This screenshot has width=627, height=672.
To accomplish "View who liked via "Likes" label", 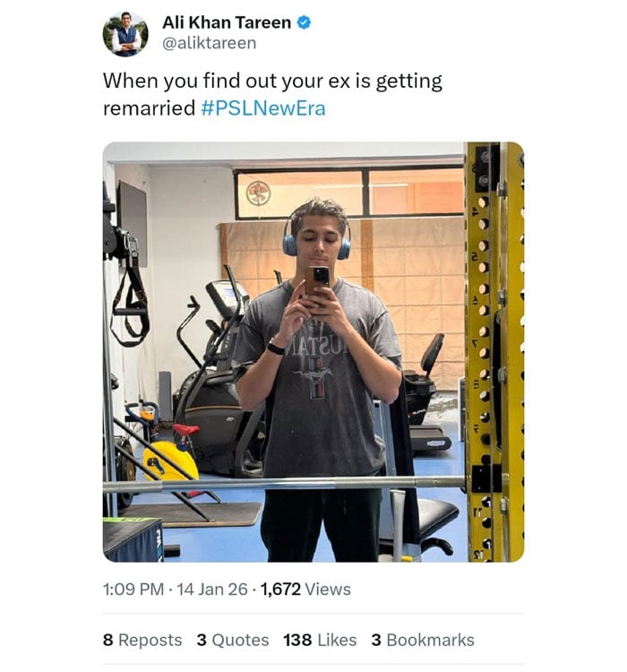I will 337,640.
